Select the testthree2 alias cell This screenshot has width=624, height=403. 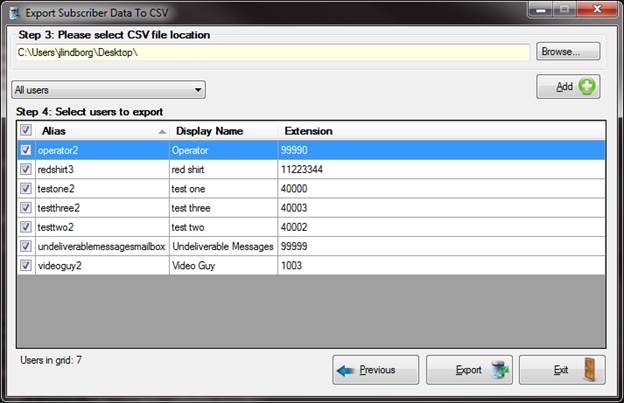102,208
